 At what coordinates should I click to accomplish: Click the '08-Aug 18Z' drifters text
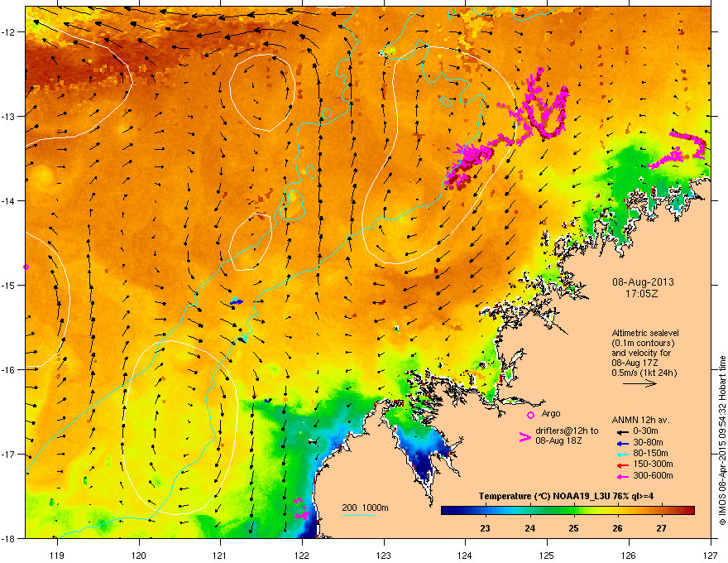[x=558, y=440]
